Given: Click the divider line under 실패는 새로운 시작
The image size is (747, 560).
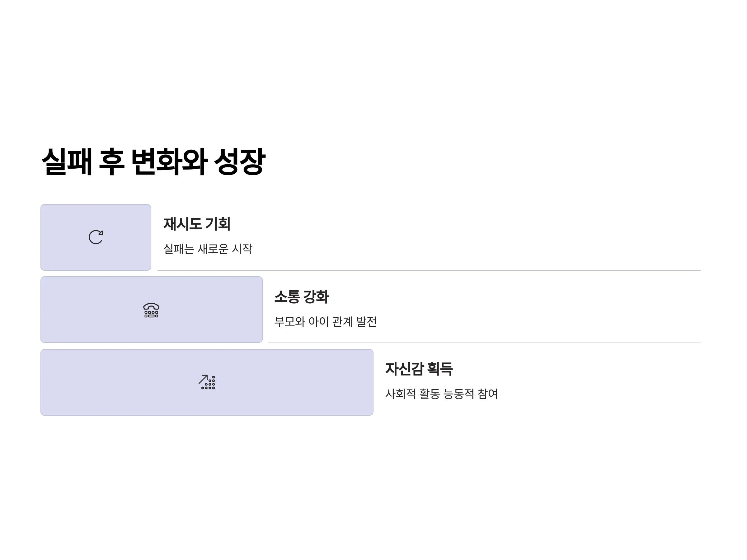Looking at the screenshot, I should 429,270.
